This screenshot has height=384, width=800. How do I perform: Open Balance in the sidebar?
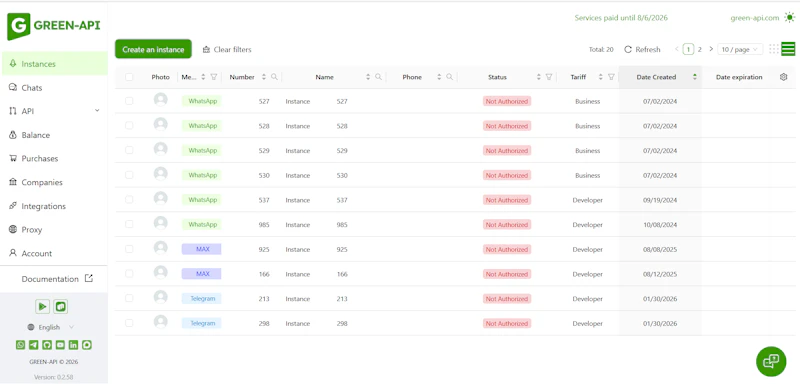click(x=55, y=135)
